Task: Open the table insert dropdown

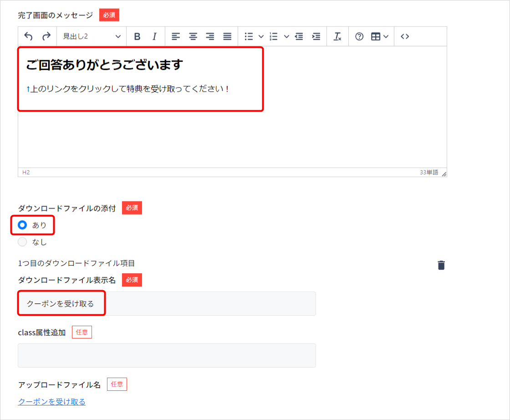Action: (x=380, y=36)
